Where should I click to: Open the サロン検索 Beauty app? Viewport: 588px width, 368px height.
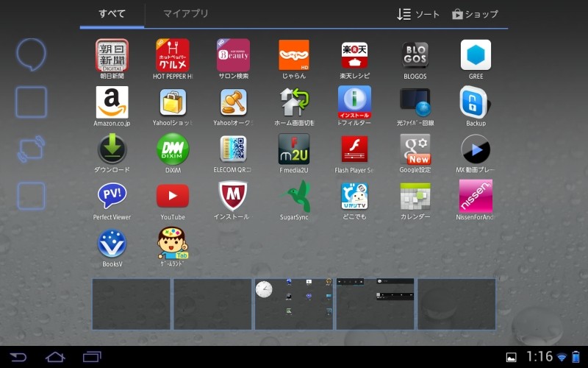(x=233, y=55)
